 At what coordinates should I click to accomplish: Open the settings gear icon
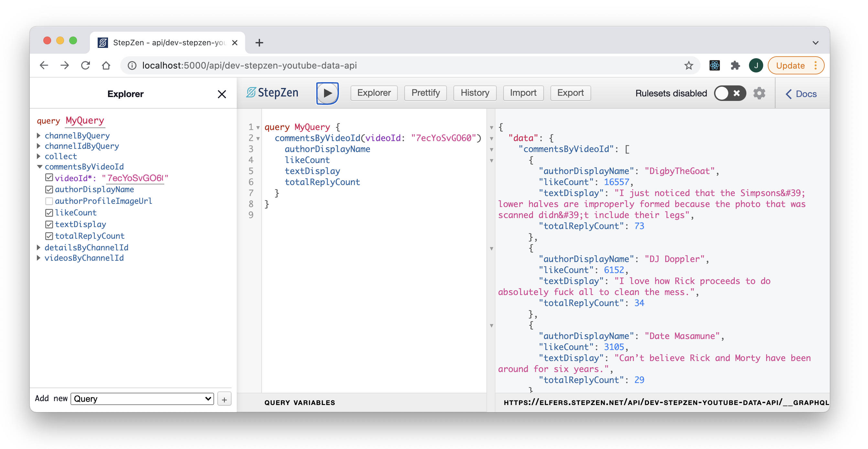pos(759,93)
